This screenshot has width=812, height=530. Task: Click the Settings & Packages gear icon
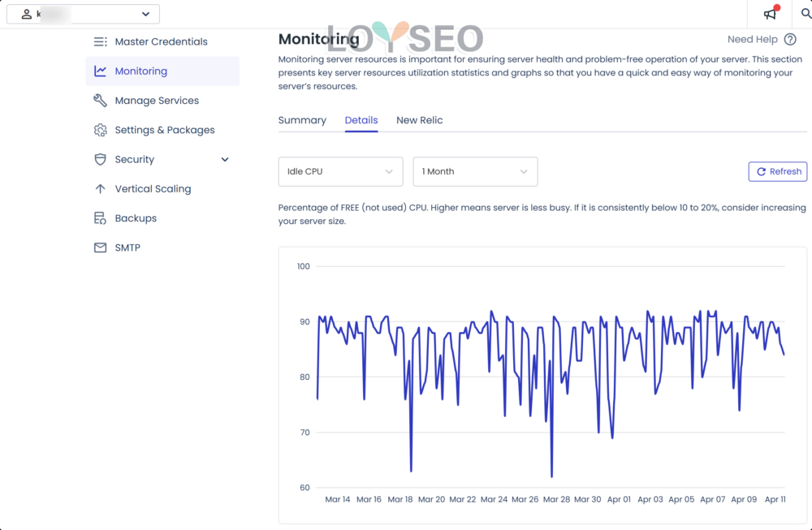(x=100, y=130)
